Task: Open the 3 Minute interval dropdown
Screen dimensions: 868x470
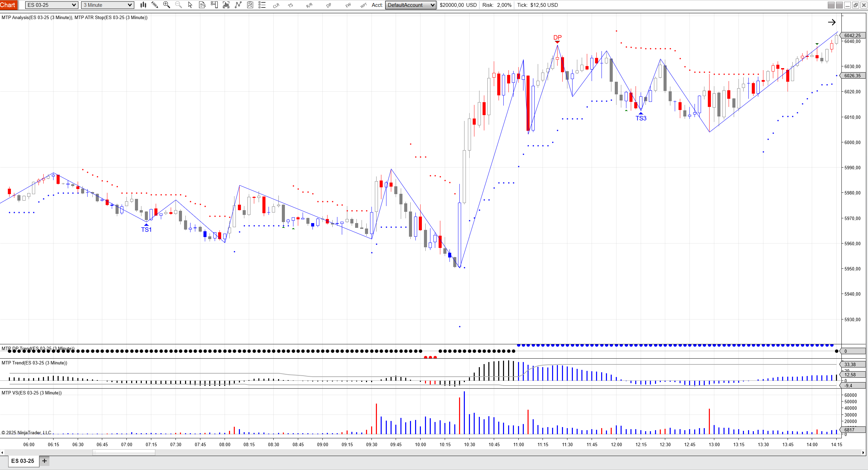Action: (x=107, y=5)
